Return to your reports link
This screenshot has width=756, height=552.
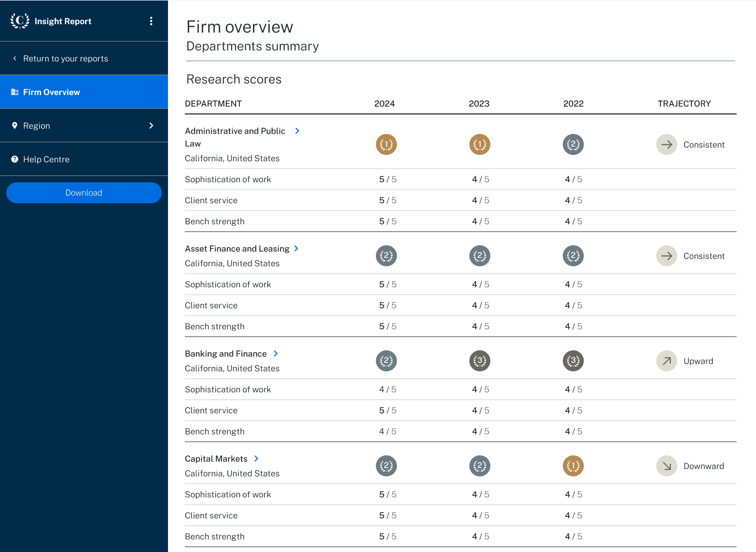[65, 58]
